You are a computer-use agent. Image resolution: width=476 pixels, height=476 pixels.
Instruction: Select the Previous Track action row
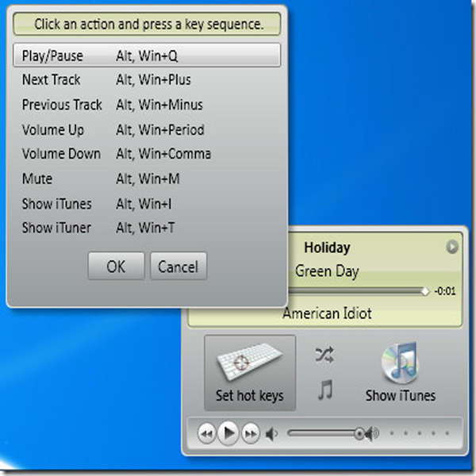pos(147,105)
